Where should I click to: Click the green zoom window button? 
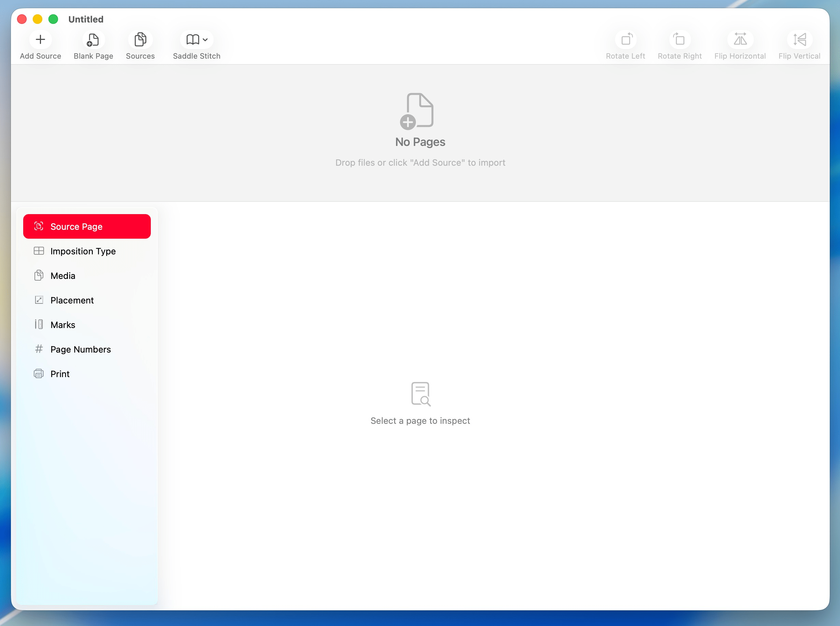click(53, 19)
